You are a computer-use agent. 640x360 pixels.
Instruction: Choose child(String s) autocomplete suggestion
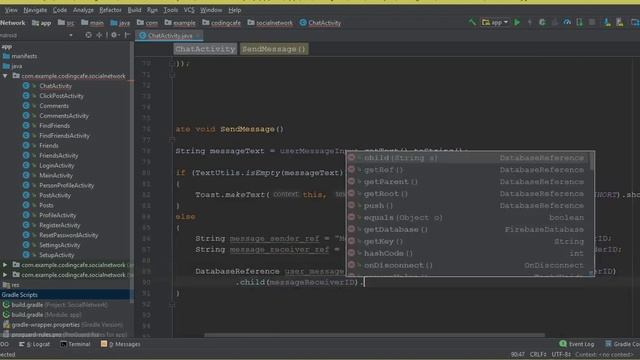[x=468, y=158]
